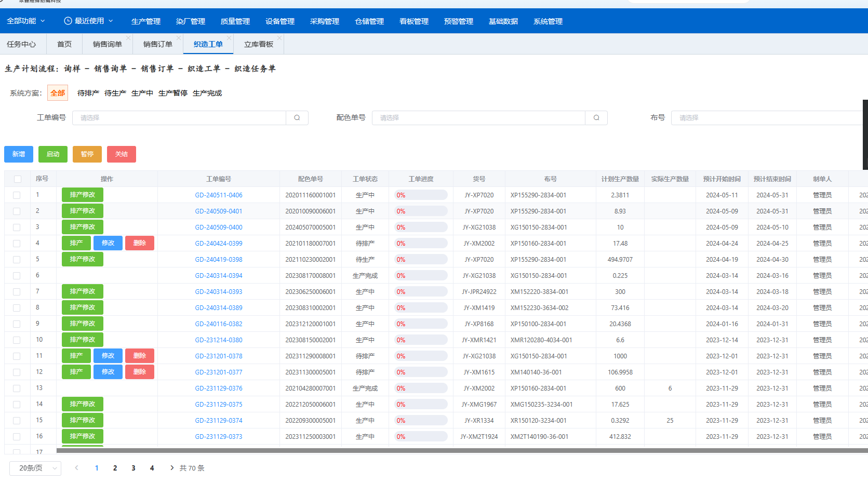Open 配色单号 select field

click(x=478, y=118)
